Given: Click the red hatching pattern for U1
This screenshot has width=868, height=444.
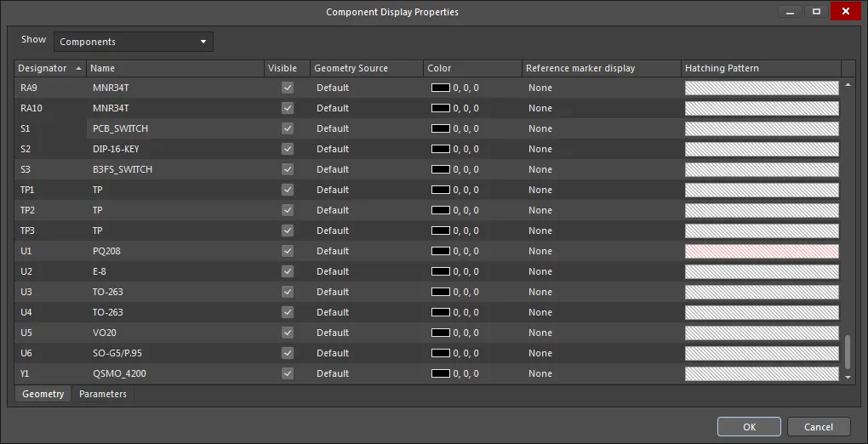Looking at the screenshot, I should coord(762,251).
